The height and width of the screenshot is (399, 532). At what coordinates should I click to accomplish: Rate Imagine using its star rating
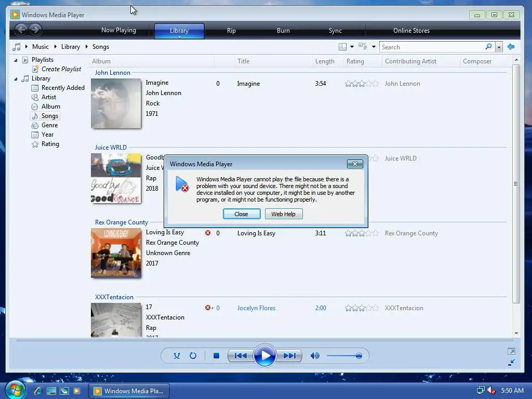click(362, 84)
